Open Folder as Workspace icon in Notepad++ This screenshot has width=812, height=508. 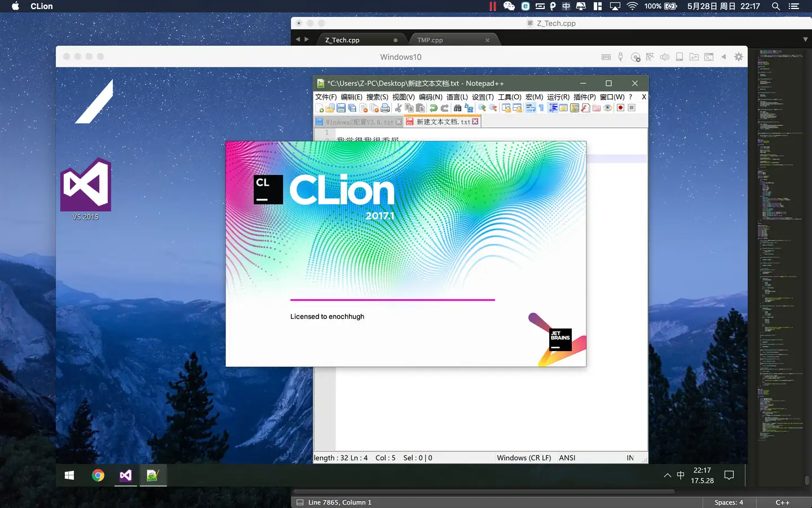597,108
